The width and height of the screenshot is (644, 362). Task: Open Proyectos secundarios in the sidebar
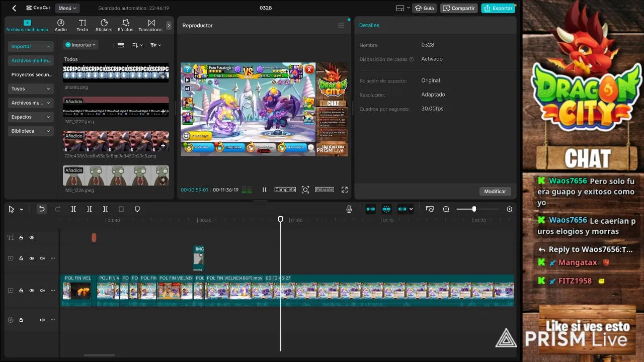(x=31, y=74)
